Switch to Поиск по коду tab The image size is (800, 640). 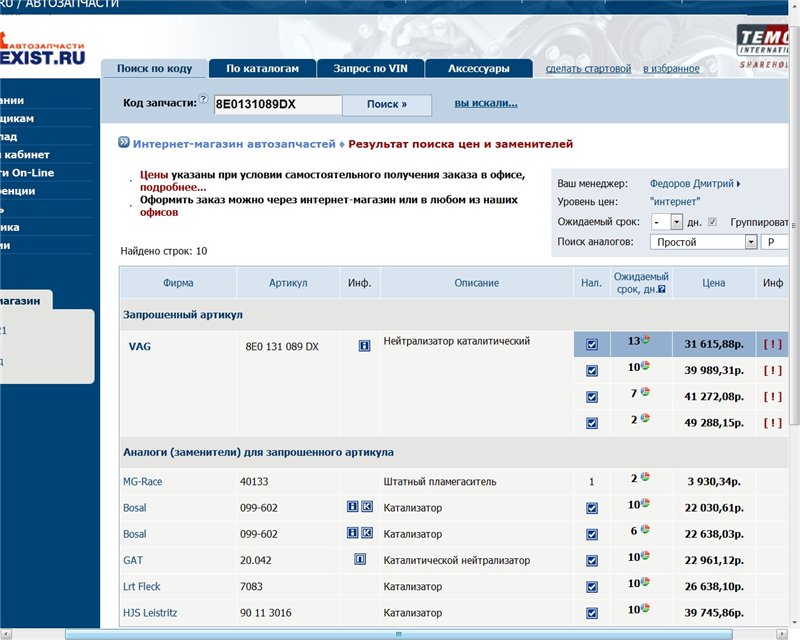155,68
